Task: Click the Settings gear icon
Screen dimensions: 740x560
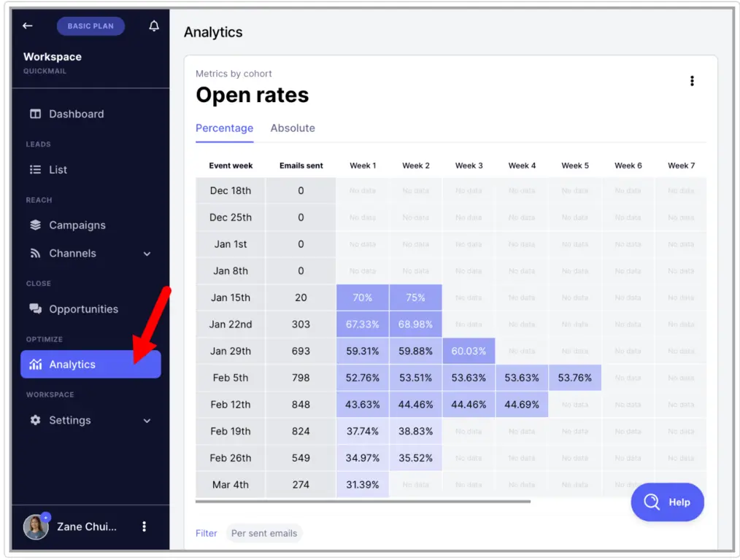Action: [36, 420]
